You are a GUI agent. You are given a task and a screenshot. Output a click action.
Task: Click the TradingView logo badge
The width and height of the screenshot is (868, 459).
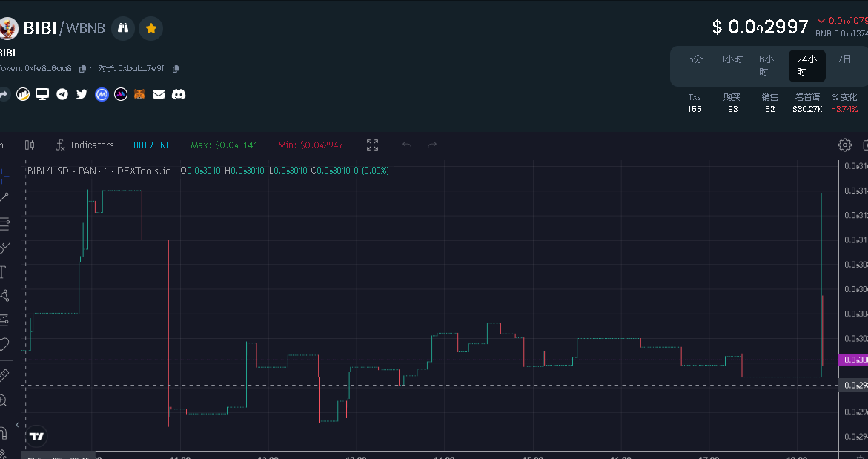[x=36, y=436]
